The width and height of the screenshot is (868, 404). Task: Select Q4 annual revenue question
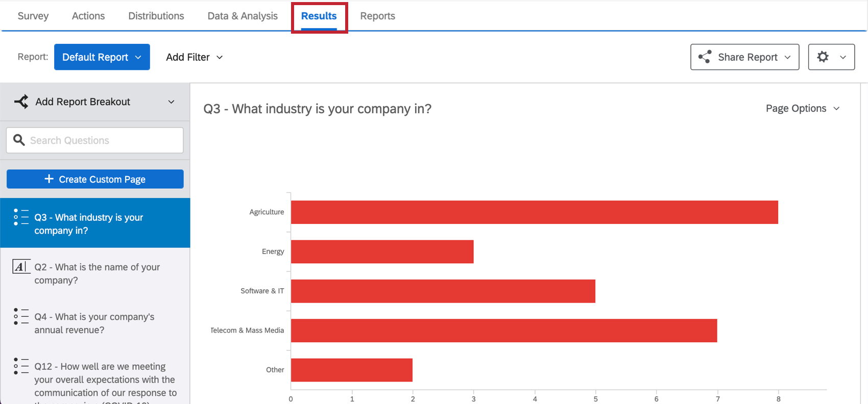[x=94, y=323]
